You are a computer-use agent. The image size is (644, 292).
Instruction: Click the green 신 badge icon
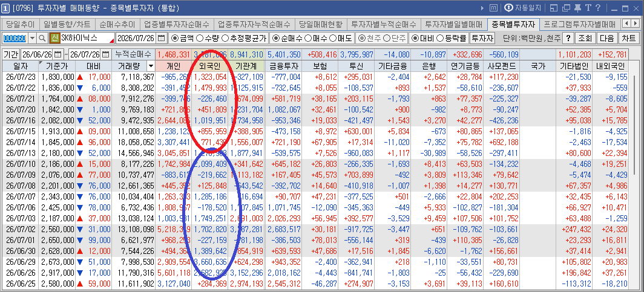pyautogui.click(x=54, y=38)
